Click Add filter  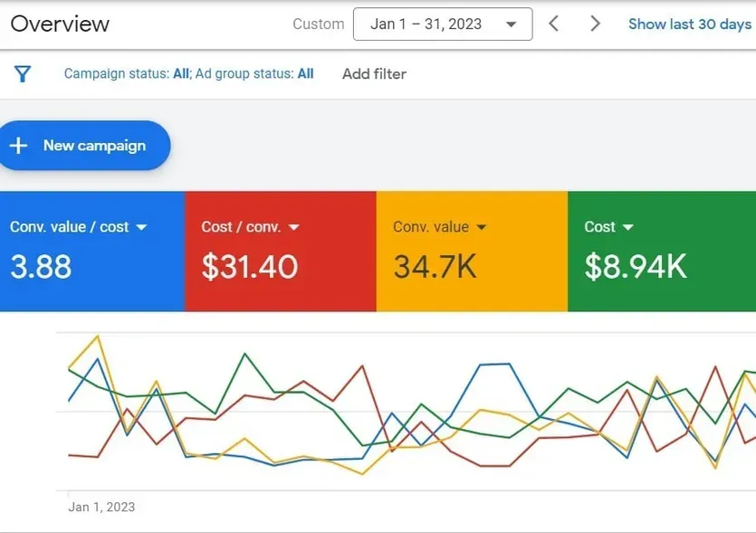[x=374, y=73]
